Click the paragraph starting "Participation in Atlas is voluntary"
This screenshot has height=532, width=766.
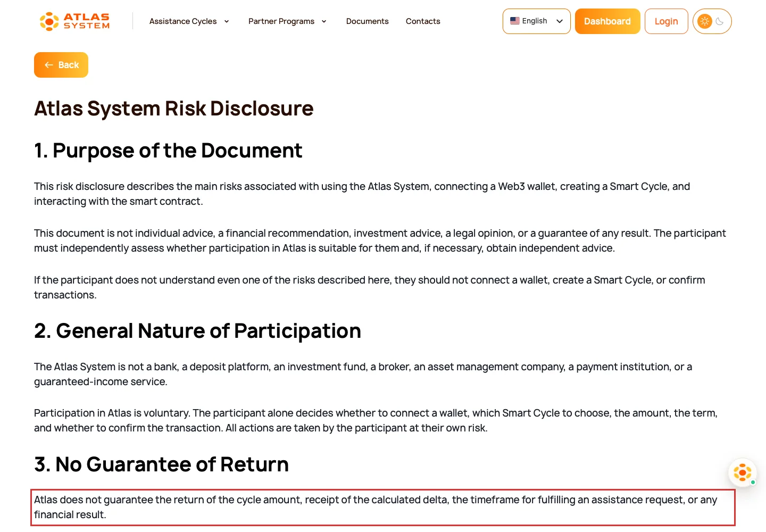click(x=376, y=420)
